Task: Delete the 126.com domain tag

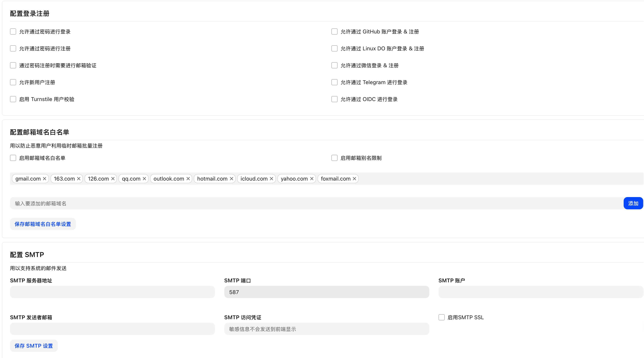Action: coord(113,178)
